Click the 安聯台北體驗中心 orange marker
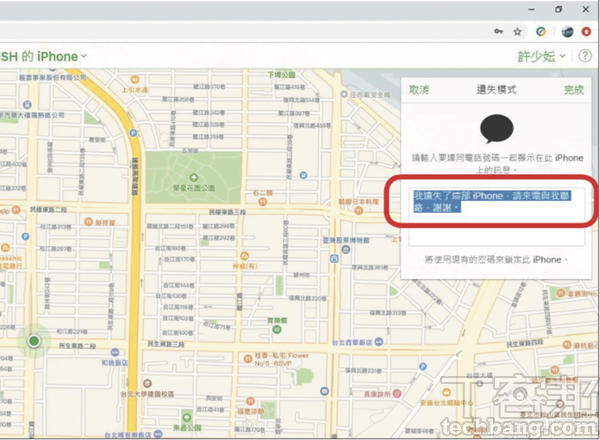600x440 pixels. pyautogui.click(x=446, y=392)
